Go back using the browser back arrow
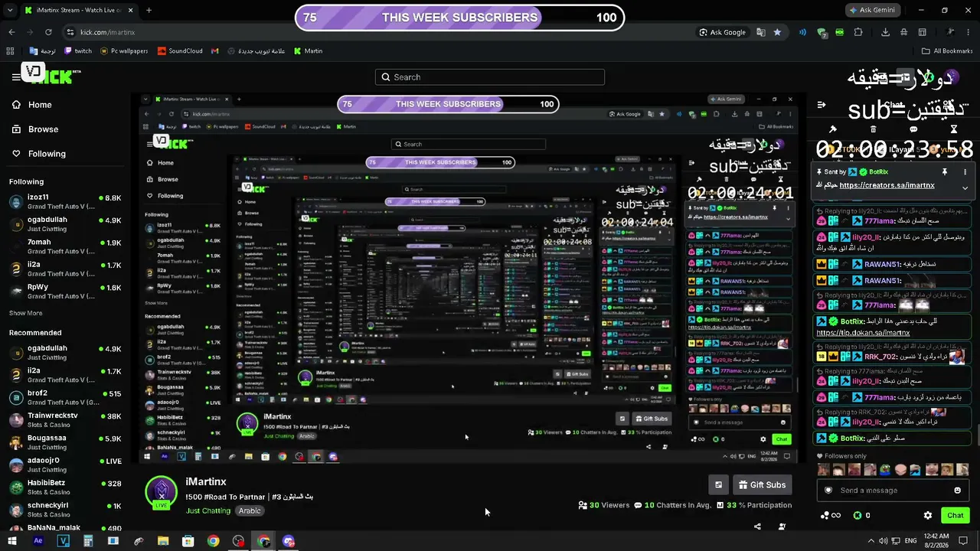This screenshot has width=980, height=551. click(11, 32)
